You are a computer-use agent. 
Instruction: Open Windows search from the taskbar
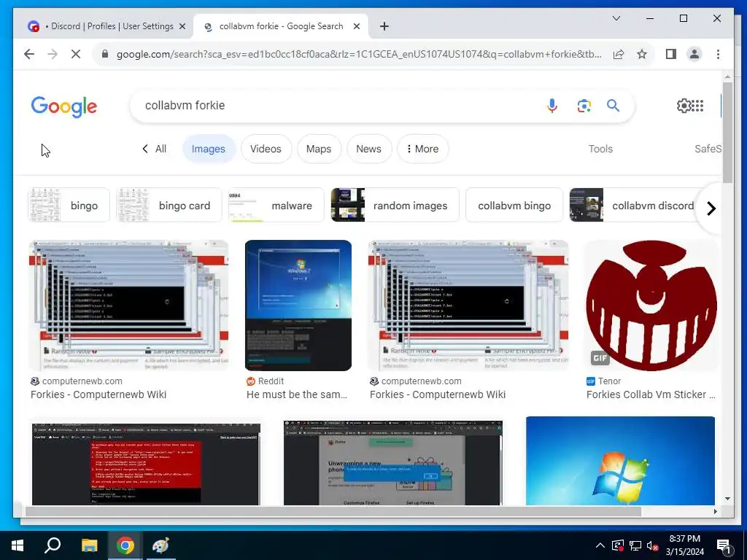(x=53, y=545)
